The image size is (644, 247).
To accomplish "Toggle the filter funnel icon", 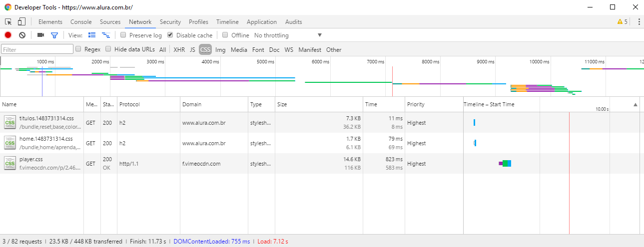I will 54,35.
